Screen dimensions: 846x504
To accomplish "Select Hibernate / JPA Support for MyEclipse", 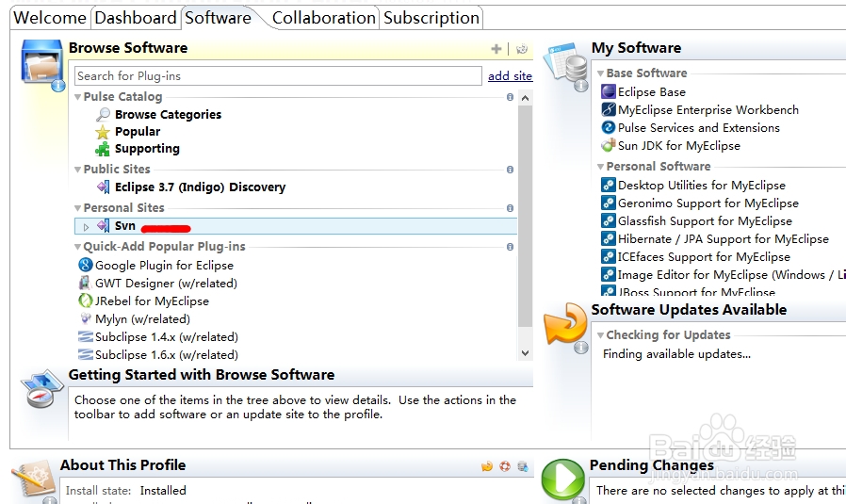I will pyautogui.click(x=723, y=239).
